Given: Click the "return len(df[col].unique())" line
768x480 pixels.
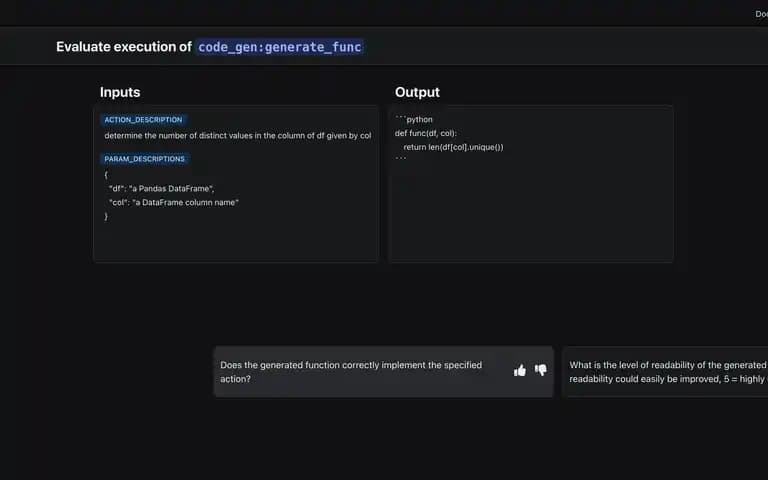Looking at the screenshot, I should (x=454, y=147).
